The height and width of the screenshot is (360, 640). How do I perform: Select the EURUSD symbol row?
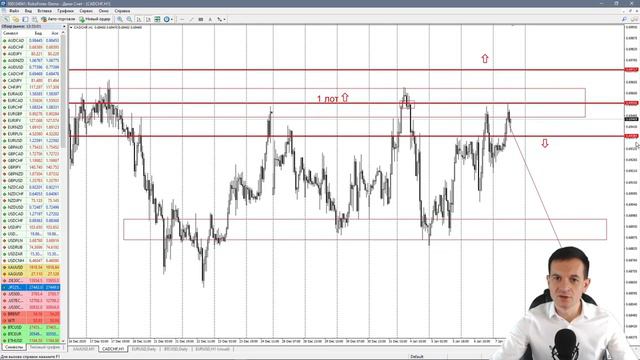(x=31, y=140)
